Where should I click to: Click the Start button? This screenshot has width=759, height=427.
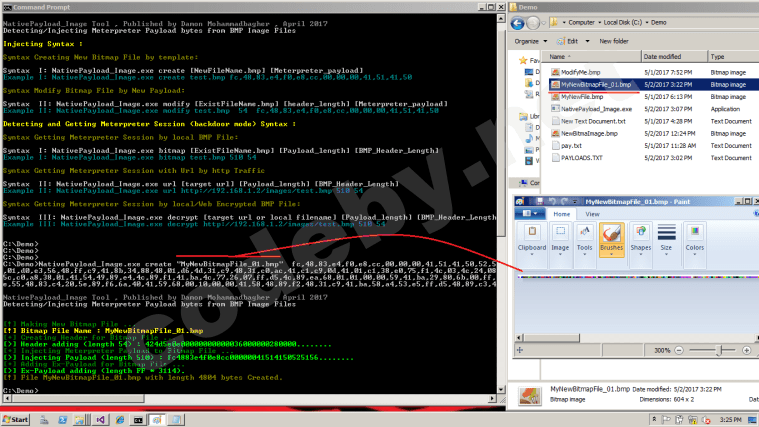tap(16, 420)
